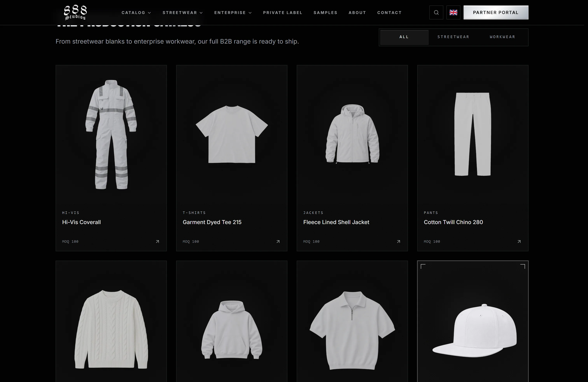Filter catalog by Workwear tab
Screen dimensions: 588x382
[502, 37]
